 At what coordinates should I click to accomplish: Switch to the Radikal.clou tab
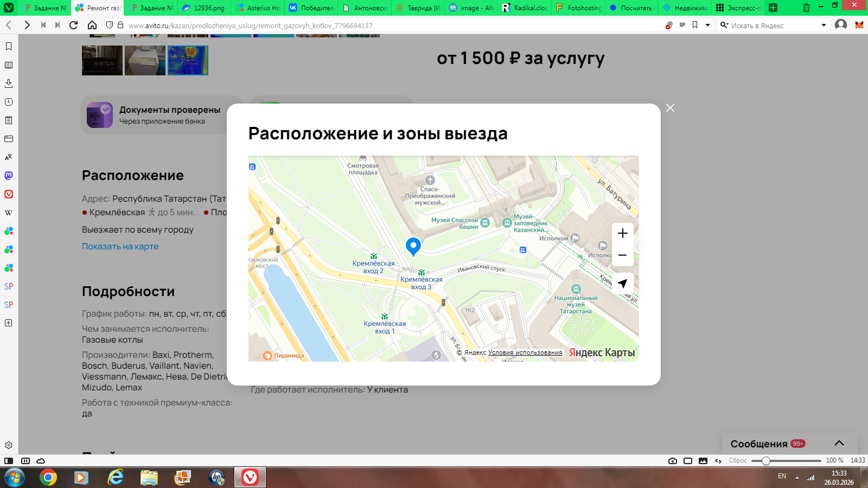(x=524, y=8)
